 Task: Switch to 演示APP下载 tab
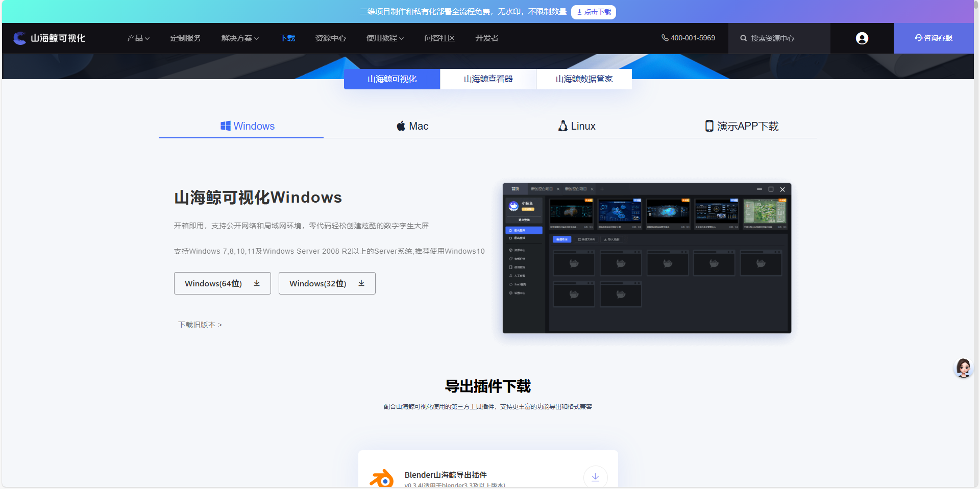click(742, 126)
